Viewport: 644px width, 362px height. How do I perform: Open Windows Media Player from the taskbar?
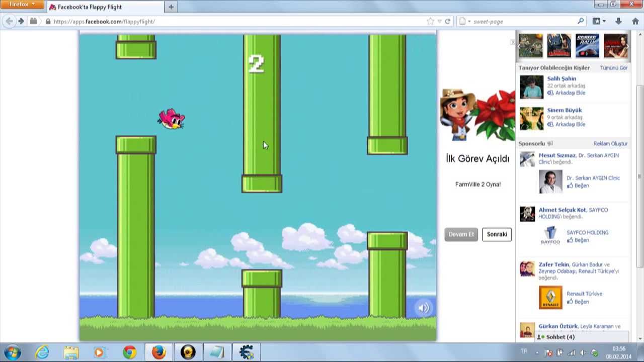tap(100, 352)
